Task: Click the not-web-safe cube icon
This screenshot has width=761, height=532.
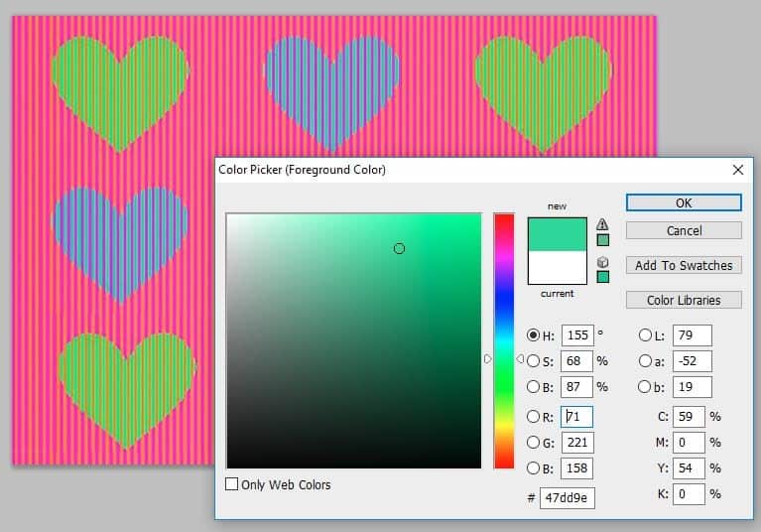Action: tap(602, 262)
